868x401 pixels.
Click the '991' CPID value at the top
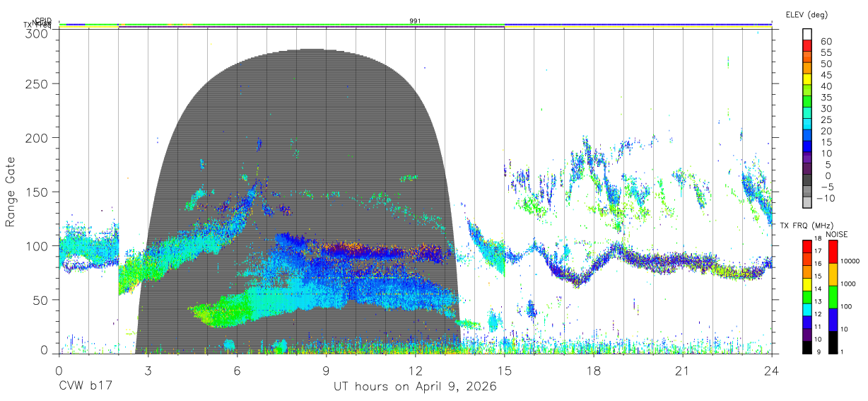[x=415, y=21]
